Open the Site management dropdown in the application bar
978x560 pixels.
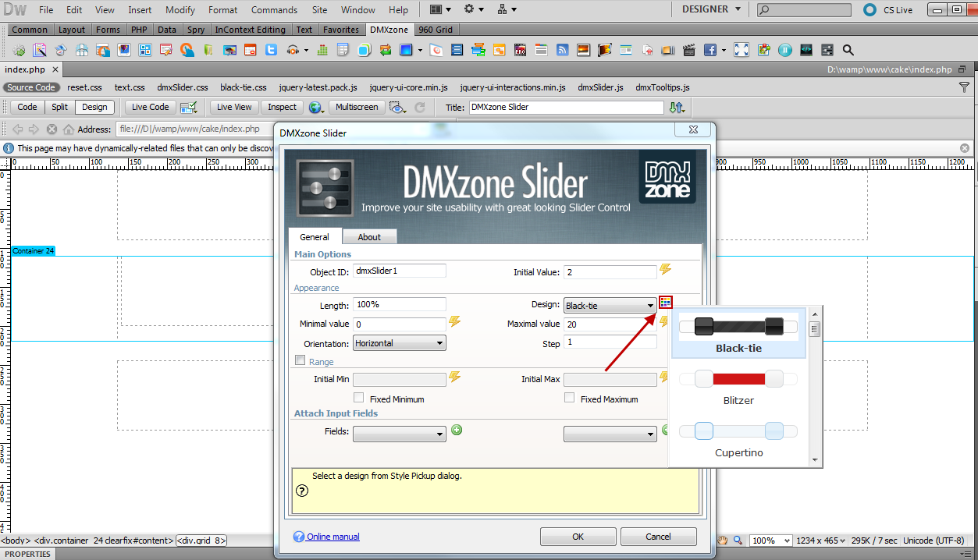[507, 9]
